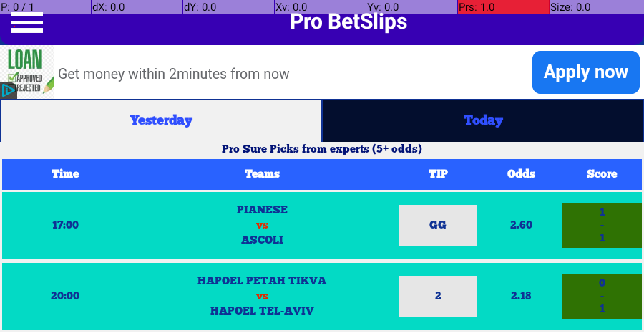This screenshot has width=644, height=336.
Task: Click the 2.60 odds value
Action: (x=521, y=225)
